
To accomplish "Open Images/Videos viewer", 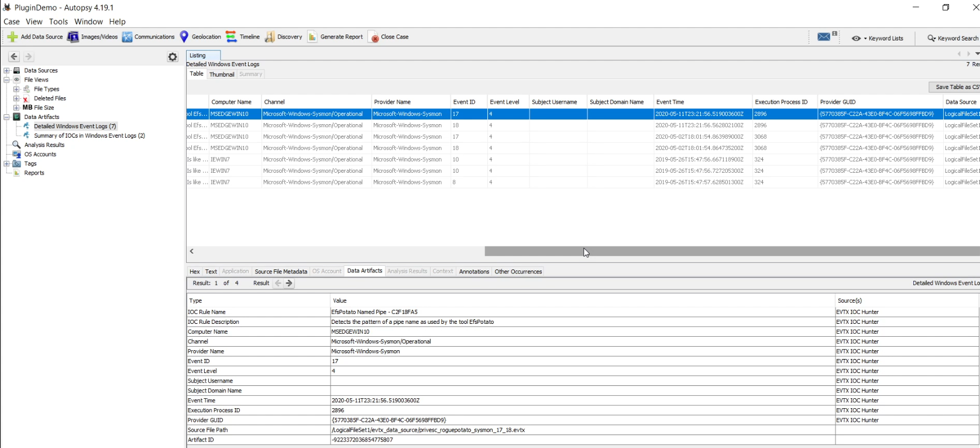I will pyautogui.click(x=92, y=37).
